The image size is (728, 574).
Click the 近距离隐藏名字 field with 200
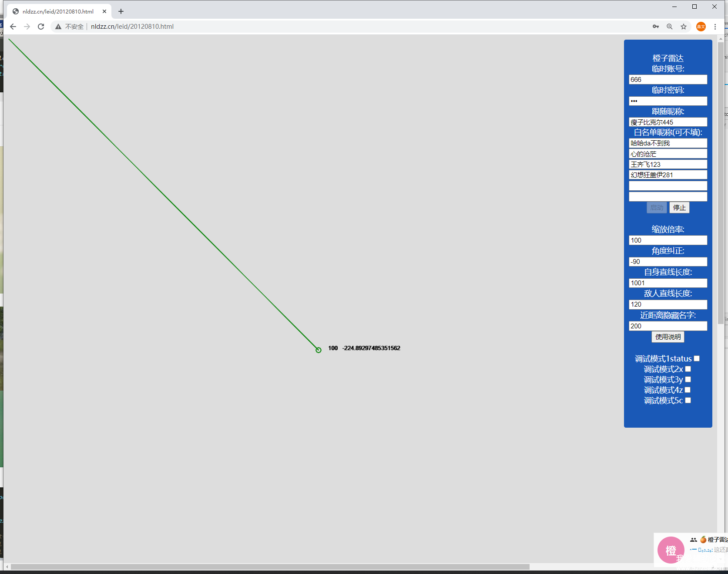coord(668,326)
